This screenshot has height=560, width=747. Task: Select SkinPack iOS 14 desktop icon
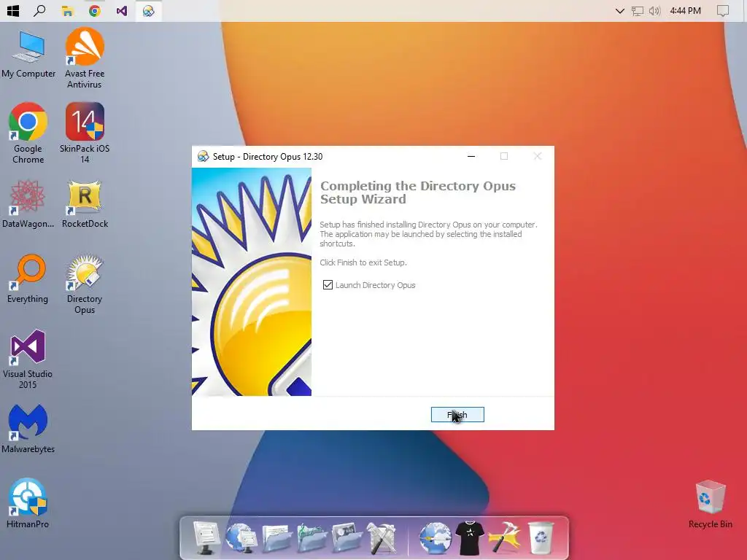click(x=85, y=133)
